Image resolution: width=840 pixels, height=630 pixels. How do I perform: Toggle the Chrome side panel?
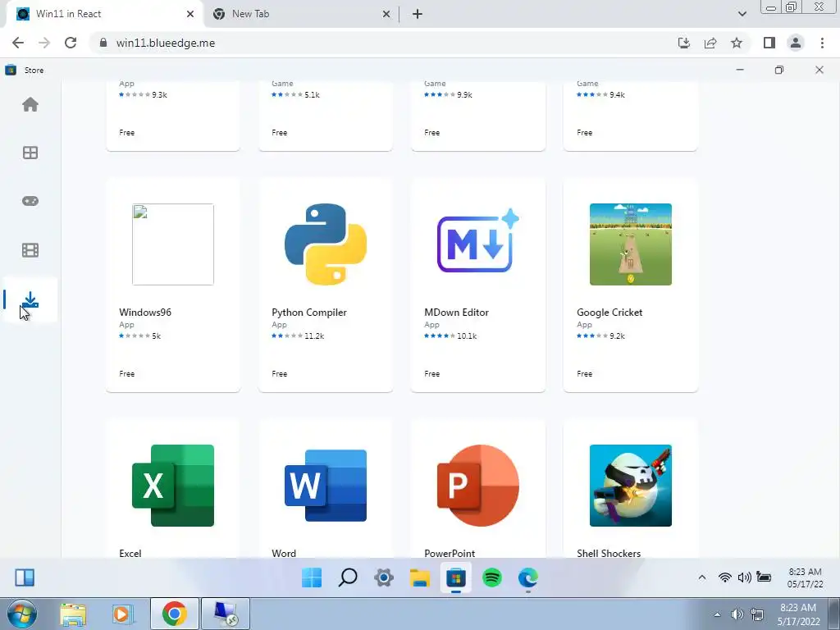[769, 43]
